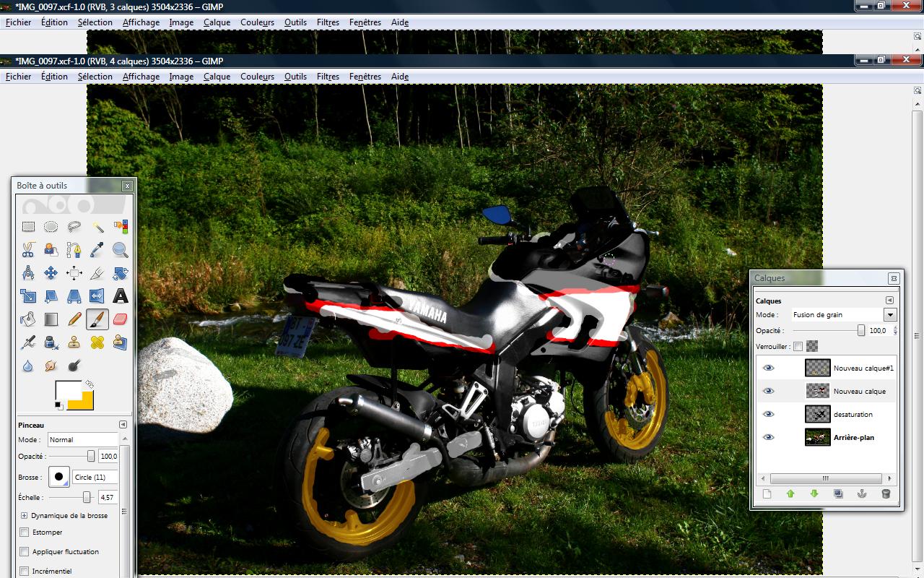This screenshot has width=924, height=578.
Task: Enable the Verrouiller checkbox in Calques
Action: 798,346
